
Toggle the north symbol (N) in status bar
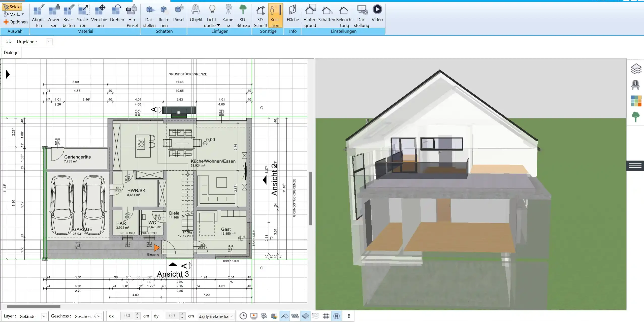click(337, 316)
